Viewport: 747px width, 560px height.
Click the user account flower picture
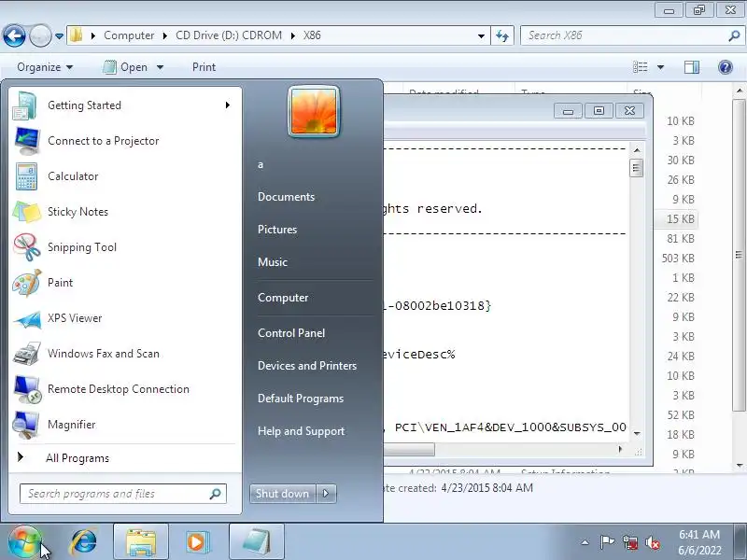[x=314, y=111]
